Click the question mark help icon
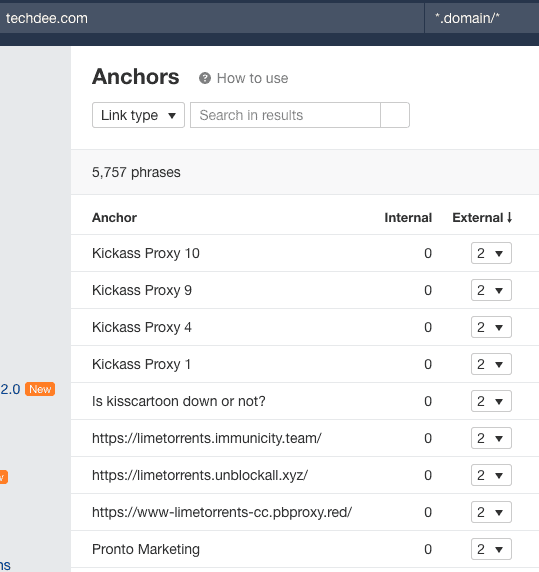 click(x=205, y=78)
